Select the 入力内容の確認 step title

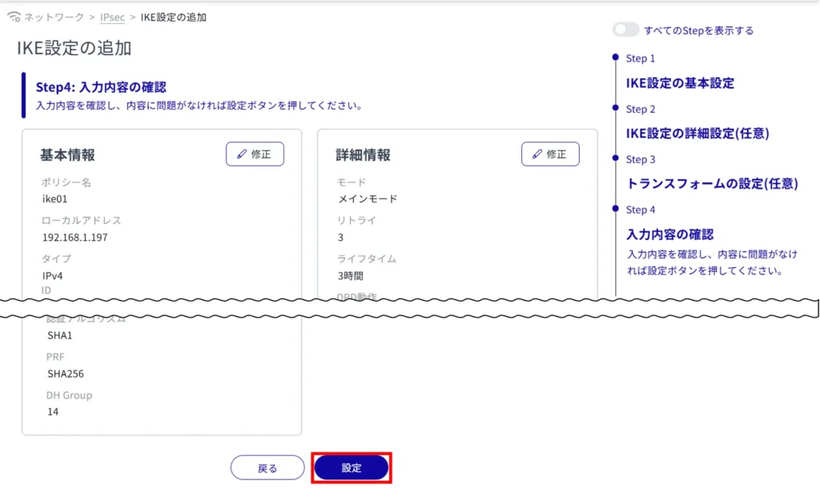pyautogui.click(x=669, y=234)
